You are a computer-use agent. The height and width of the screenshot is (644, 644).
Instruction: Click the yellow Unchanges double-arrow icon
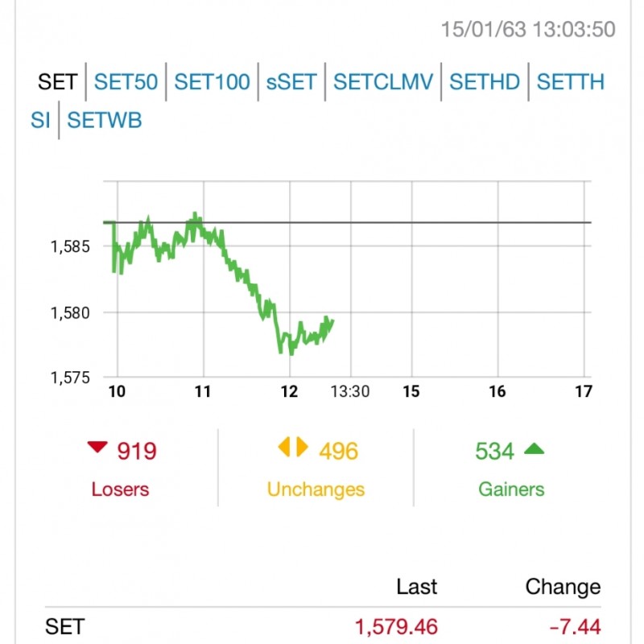[x=293, y=448]
